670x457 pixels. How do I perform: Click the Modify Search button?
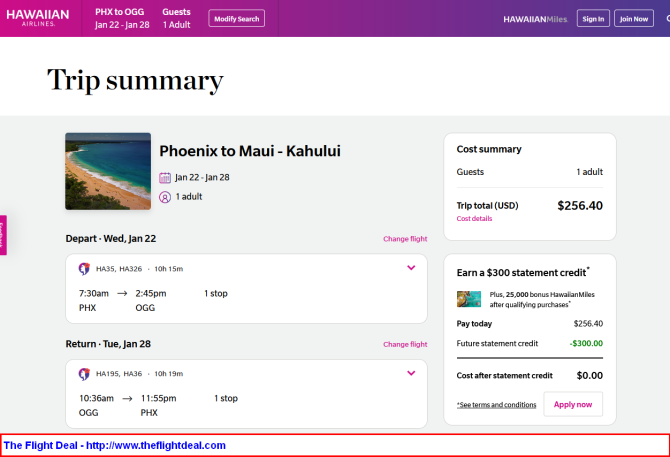[237, 18]
